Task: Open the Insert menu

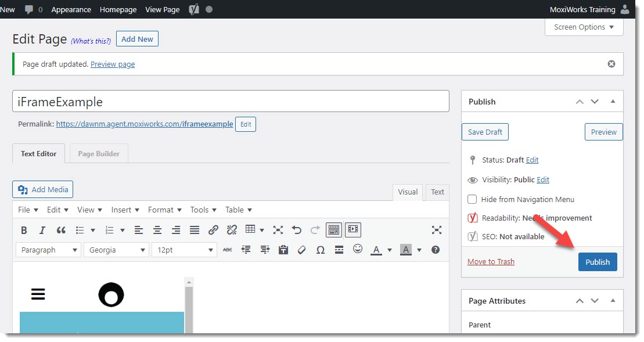Action: click(125, 210)
